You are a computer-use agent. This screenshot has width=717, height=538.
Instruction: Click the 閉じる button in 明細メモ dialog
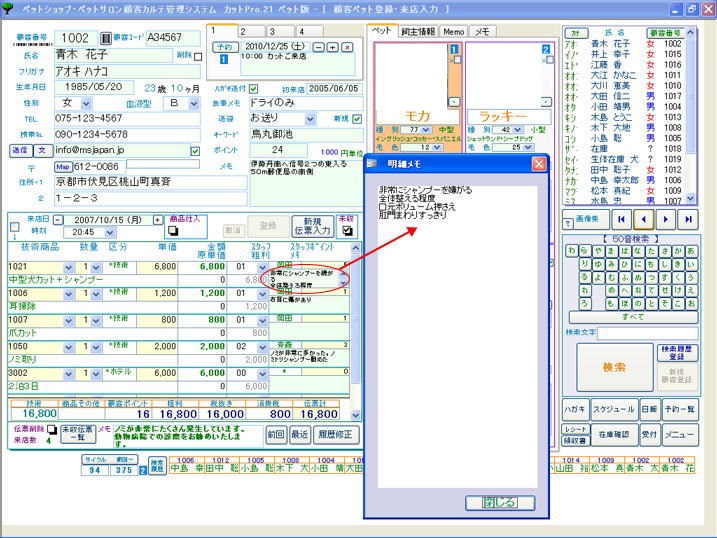pyautogui.click(x=500, y=503)
